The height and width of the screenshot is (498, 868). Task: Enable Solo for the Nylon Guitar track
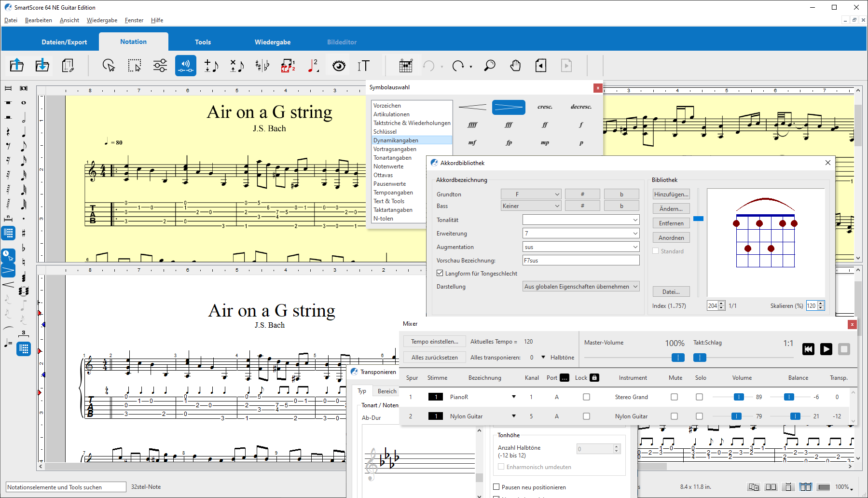coord(699,416)
